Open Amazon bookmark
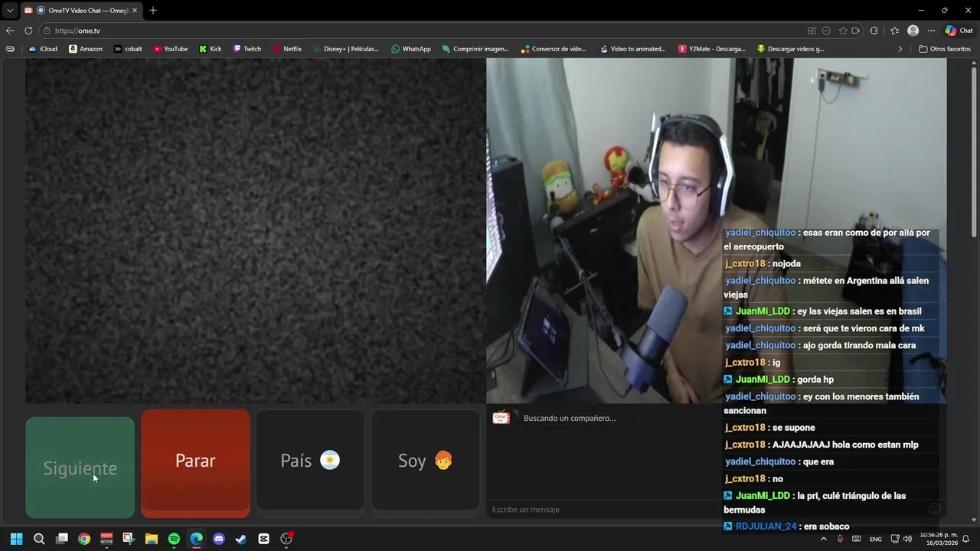Viewport: 980px width, 551px height. coord(85,49)
